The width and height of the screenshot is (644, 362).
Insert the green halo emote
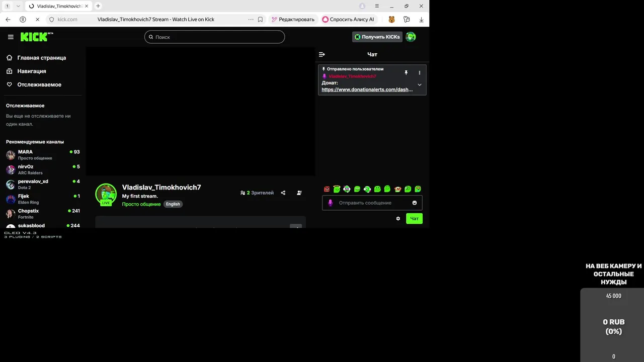337,189
